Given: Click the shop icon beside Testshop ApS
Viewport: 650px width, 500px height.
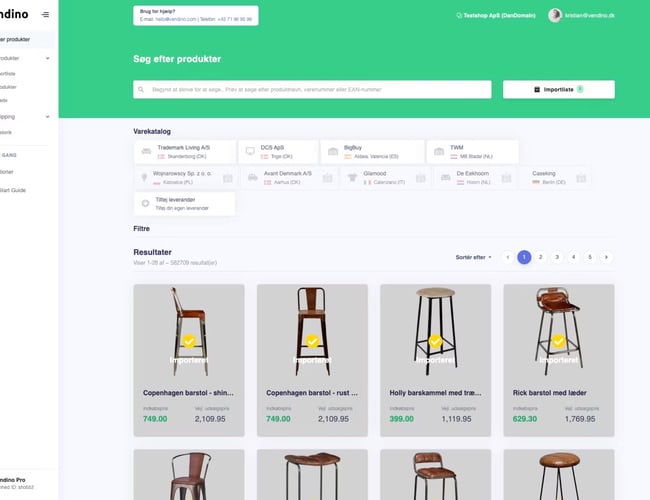Looking at the screenshot, I should pos(459,15).
